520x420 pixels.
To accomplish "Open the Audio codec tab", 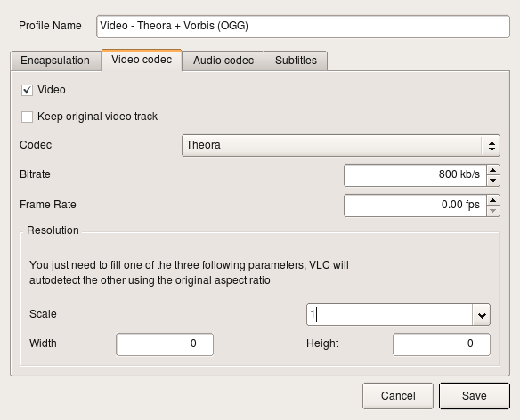I will (x=223, y=61).
